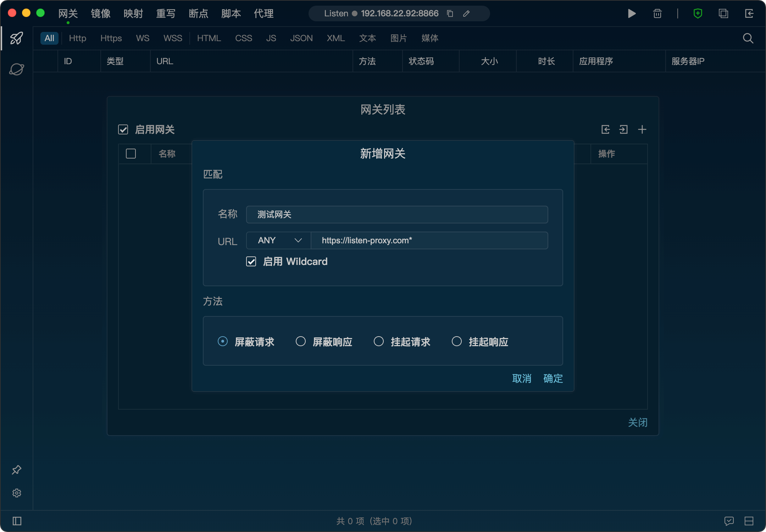Click the pin icon in sidebar
The height and width of the screenshot is (532, 766).
[17, 470]
